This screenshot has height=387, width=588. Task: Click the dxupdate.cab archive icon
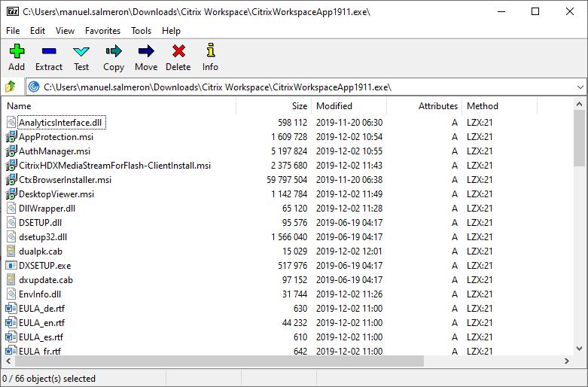click(11, 279)
